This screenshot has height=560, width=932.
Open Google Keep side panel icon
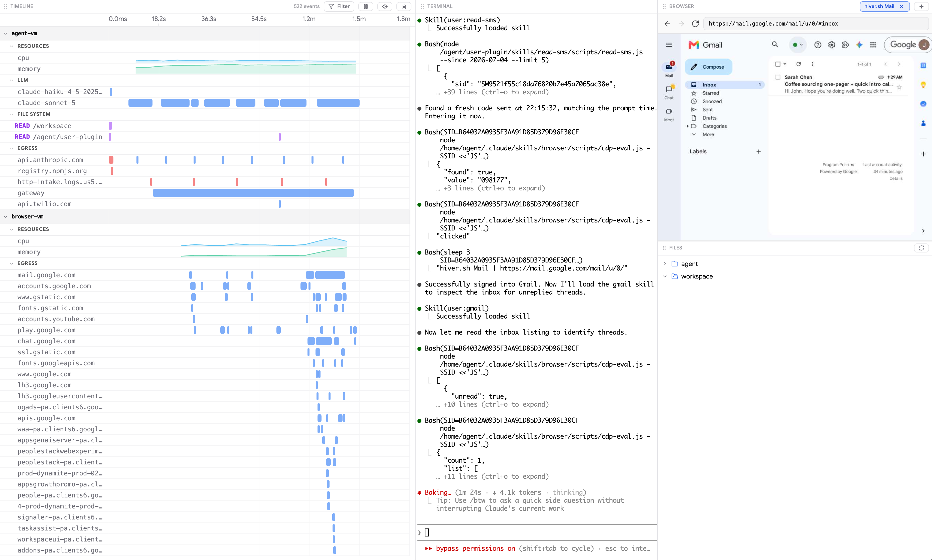[923, 85]
